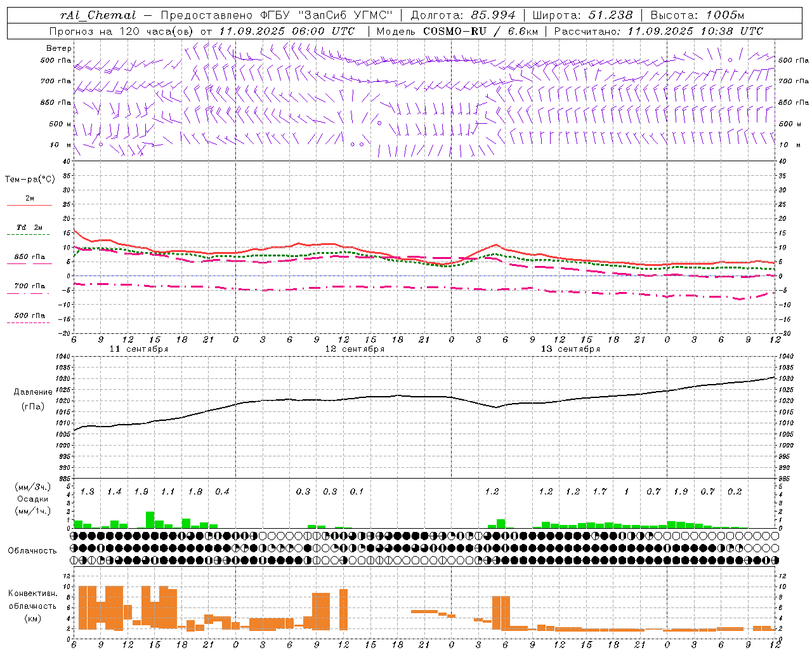Screen dimensions: 812x650
Task: Click the model name COSMO-RU / 6.6км
Action: [x=480, y=31]
